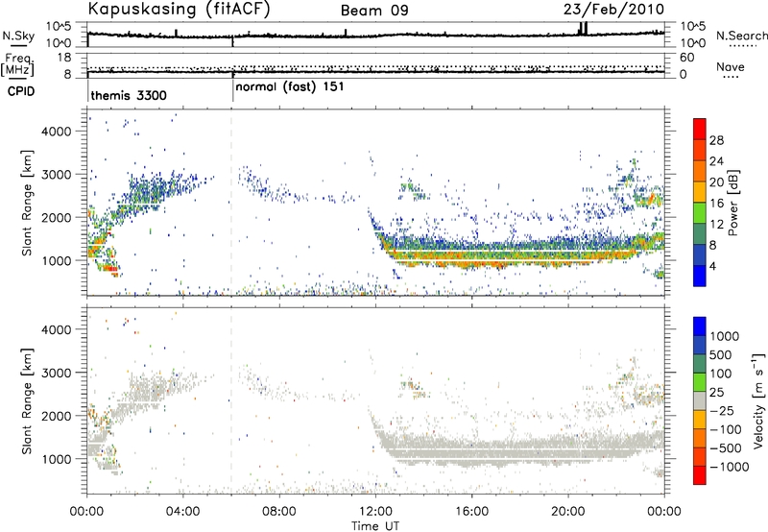Image resolution: width=768 pixels, height=532 pixels.
Task: Click the strong ground scatter band at 16:00
Action: [472, 254]
